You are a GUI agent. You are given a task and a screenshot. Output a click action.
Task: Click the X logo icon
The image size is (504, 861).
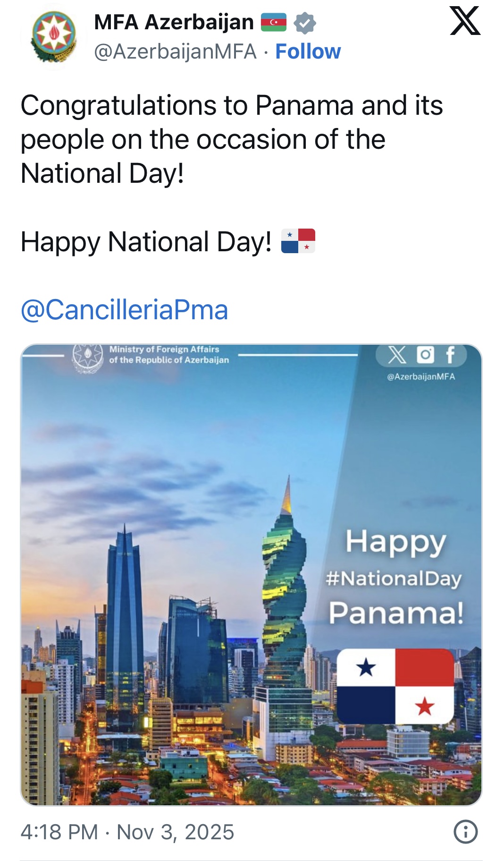465,21
